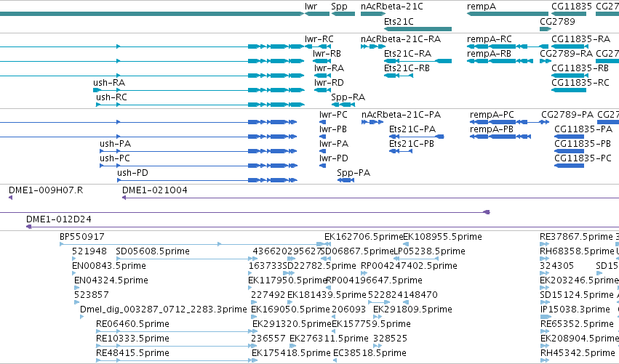The image size is (619, 364).
Task: Select EST SD05608.5prime
Action: click(x=153, y=251)
